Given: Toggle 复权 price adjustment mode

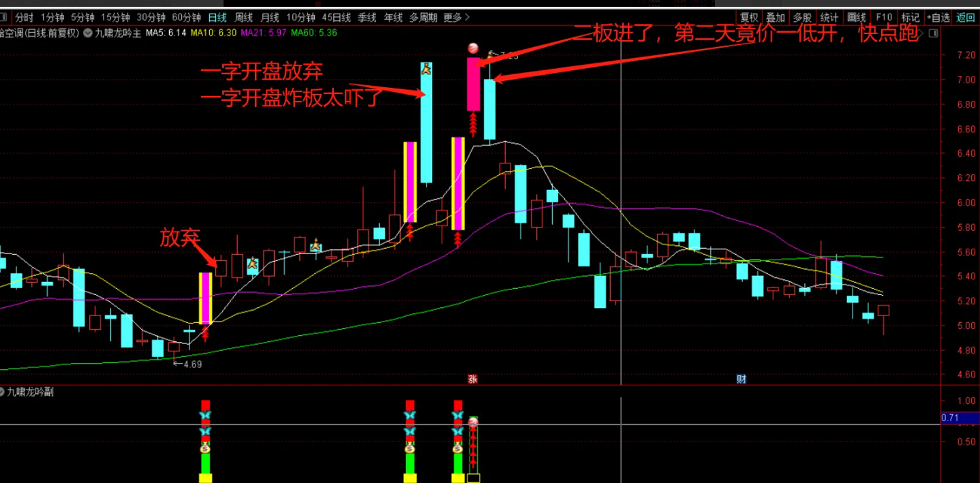Looking at the screenshot, I should [750, 17].
